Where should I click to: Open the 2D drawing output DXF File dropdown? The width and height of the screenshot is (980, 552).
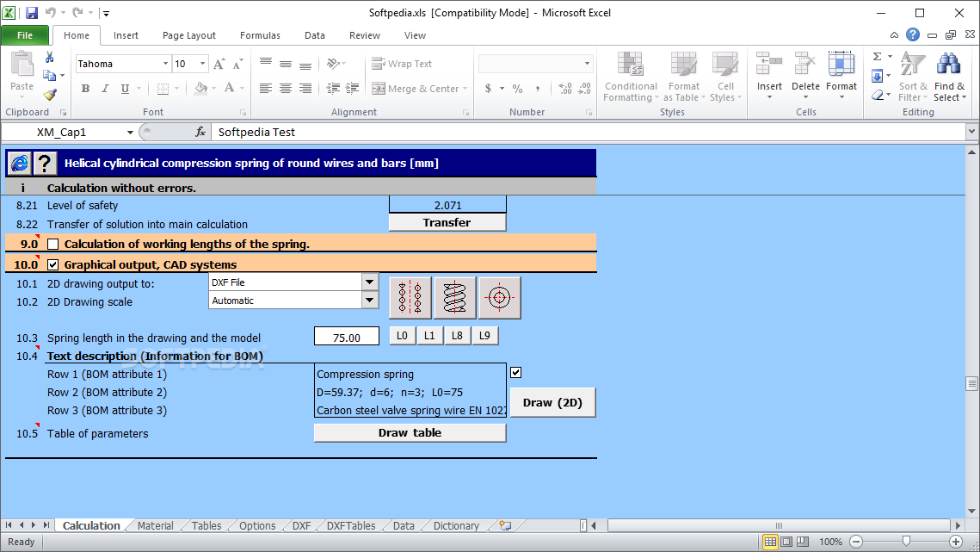(x=369, y=282)
